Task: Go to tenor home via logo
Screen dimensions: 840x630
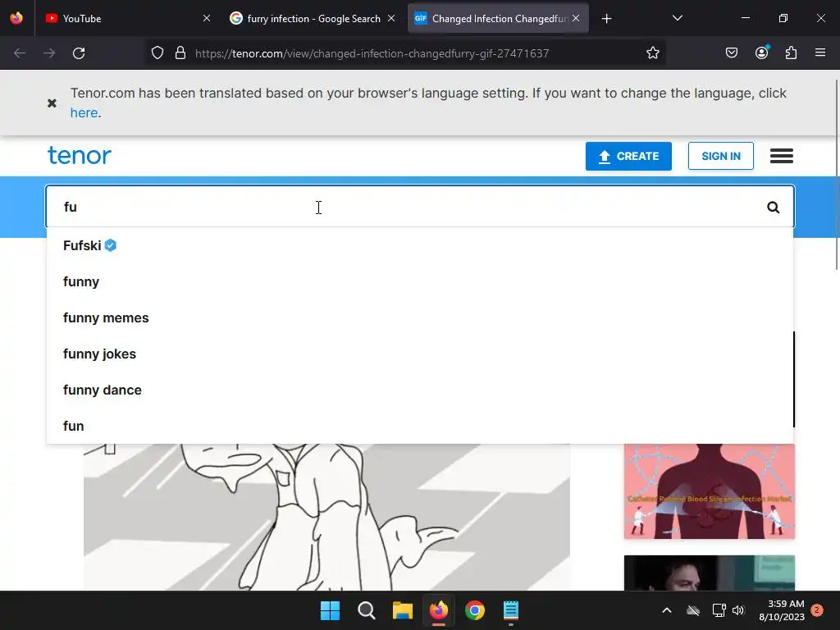Action: [80, 155]
